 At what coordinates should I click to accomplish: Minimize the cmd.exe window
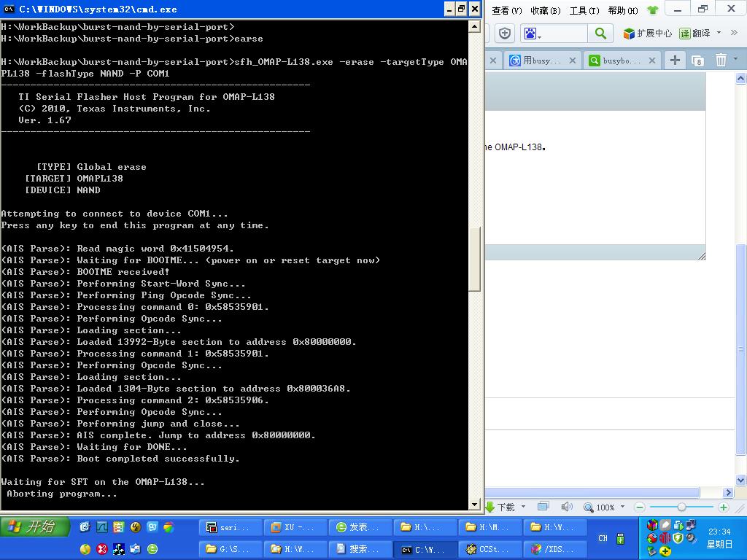pos(449,9)
